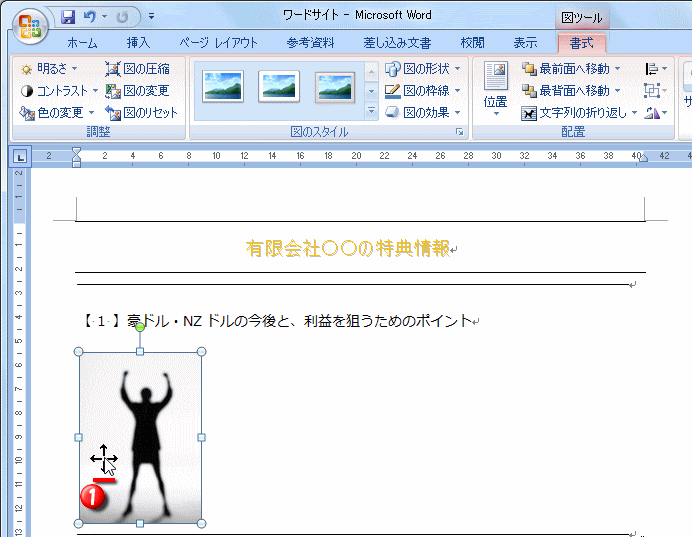This screenshot has height=537, width=692.
Task: Click the green rotation handle of picture
Action: click(x=140, y=327)
